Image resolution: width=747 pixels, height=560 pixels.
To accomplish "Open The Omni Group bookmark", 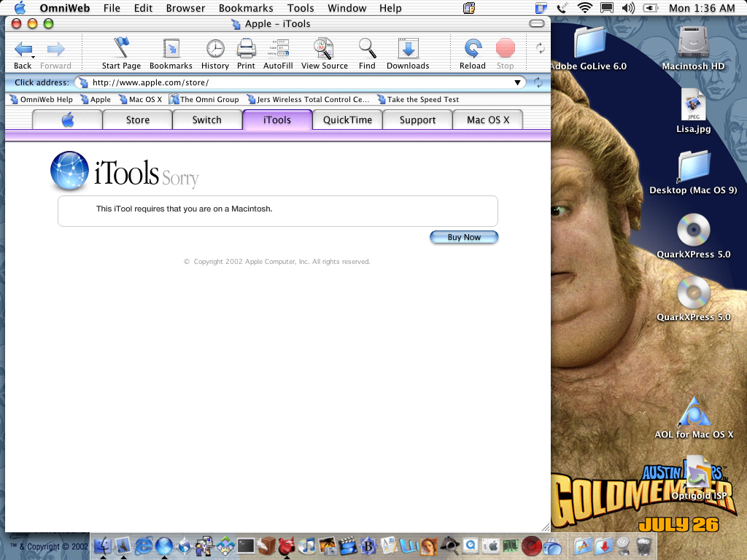I will tap(204, 99).
